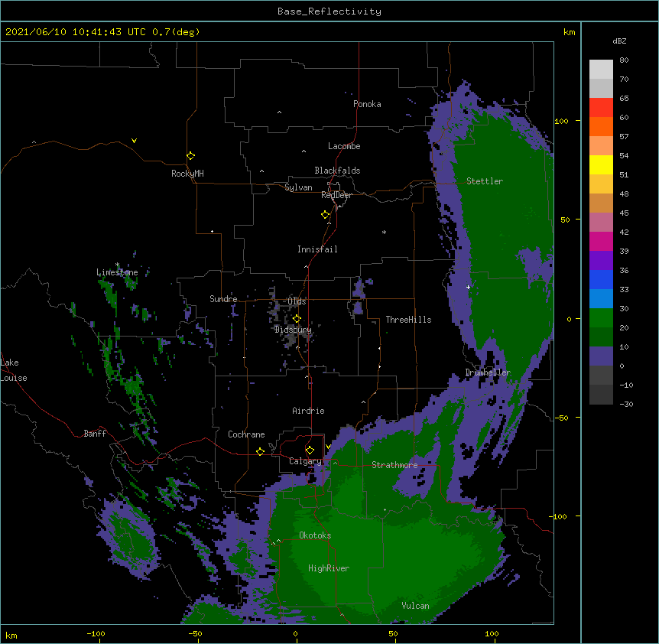Click the yellow V marker east of Calgary

pos(329,447)
